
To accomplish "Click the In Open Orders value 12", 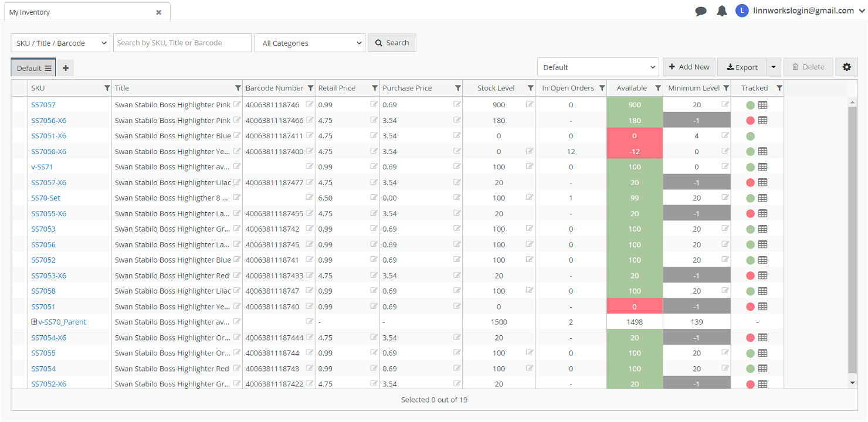I will click(571, 151).
